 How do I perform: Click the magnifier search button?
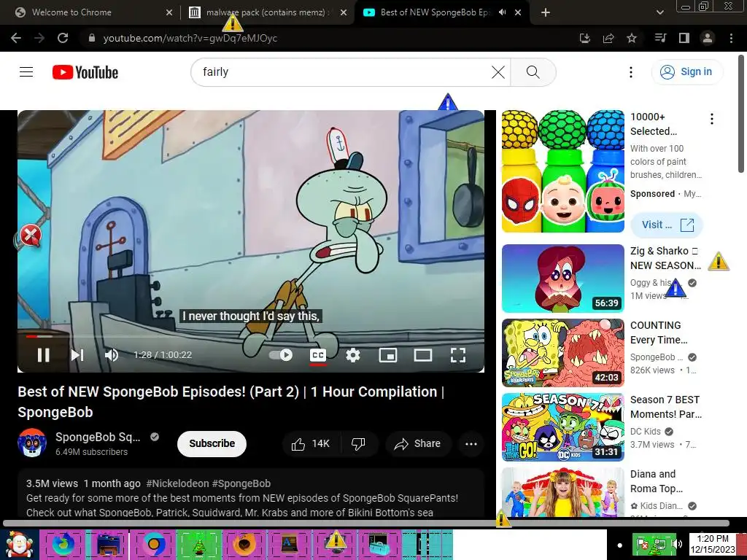(533, 72)
